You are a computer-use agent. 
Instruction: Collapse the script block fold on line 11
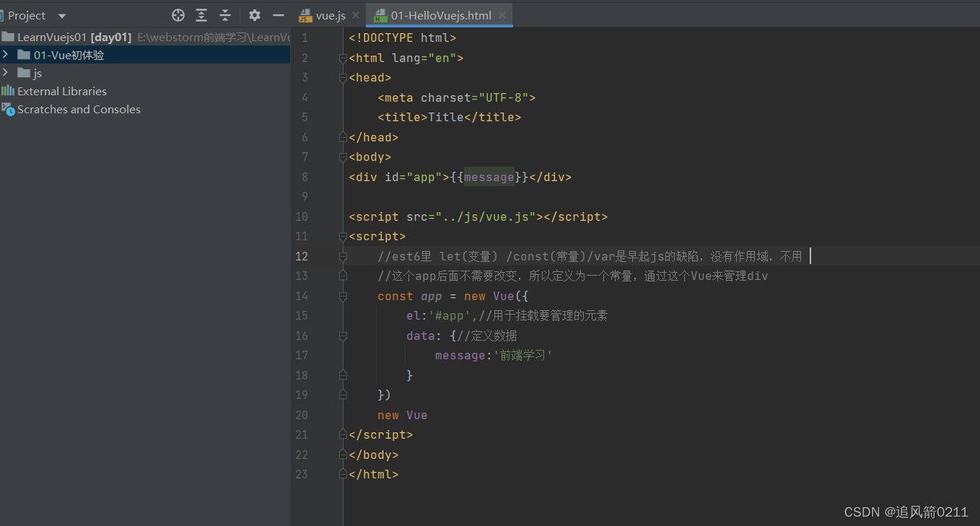pos(344,236)
